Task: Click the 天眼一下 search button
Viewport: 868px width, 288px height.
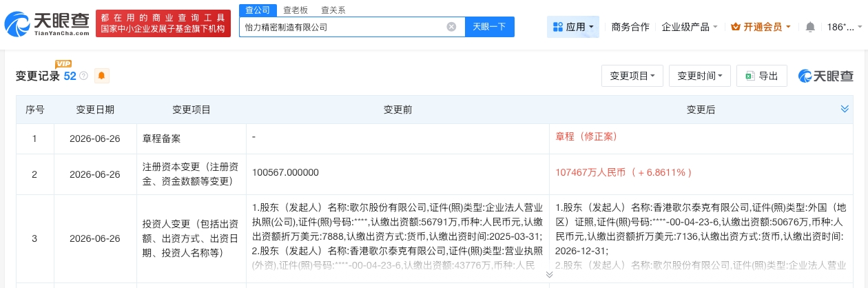Action: pos(489,27)
